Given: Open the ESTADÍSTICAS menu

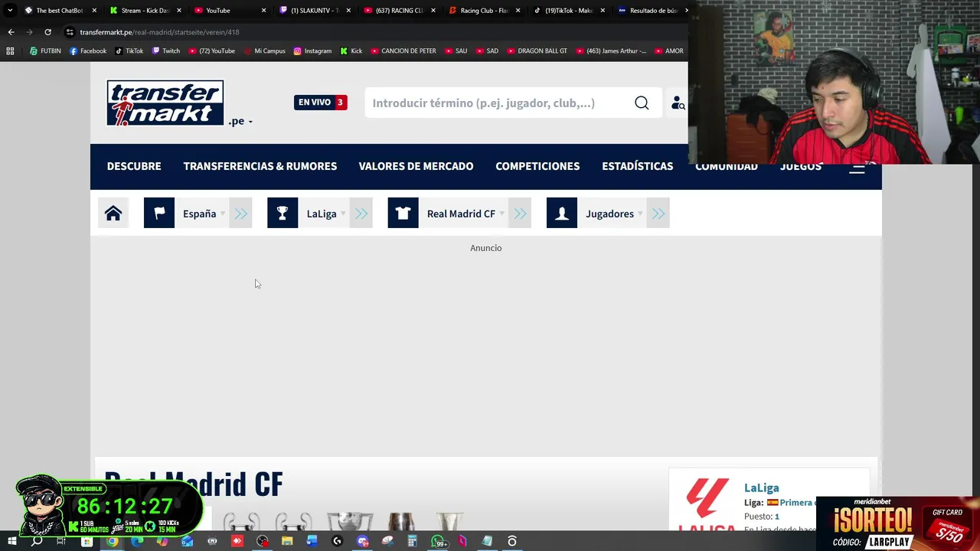Looking at the screenshot, I should [x=638, y=166].
